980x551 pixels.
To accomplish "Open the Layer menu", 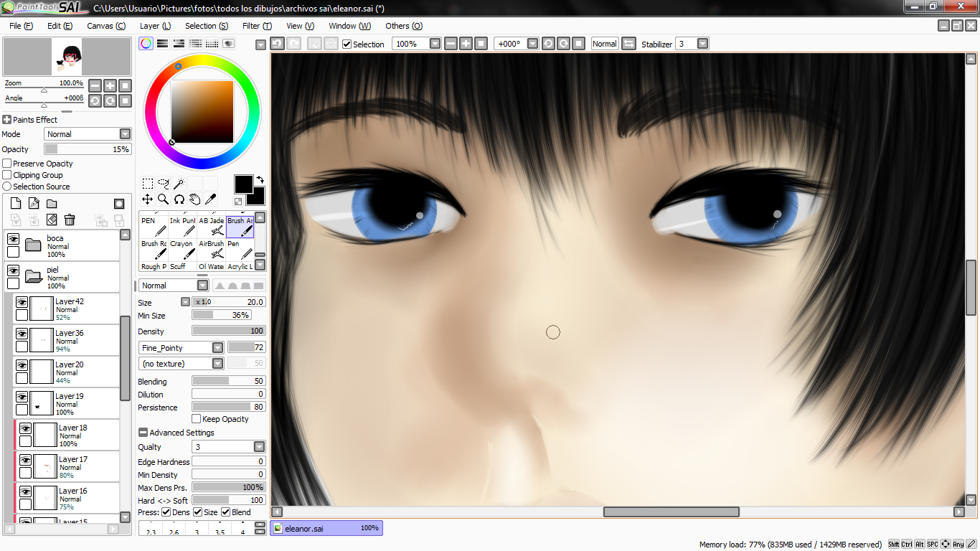I will (155, 26).
